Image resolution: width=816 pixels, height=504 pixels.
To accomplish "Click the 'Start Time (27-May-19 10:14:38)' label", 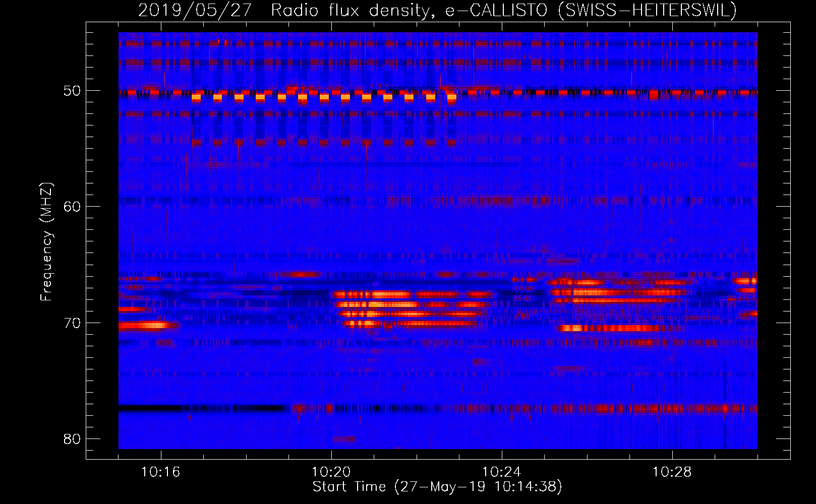I will 437,487.
